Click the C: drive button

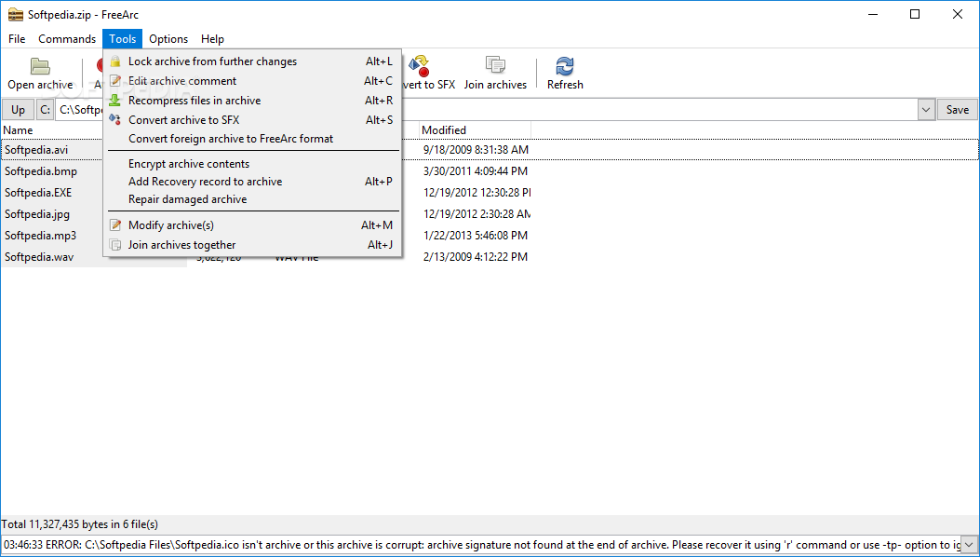click(45, 110)
